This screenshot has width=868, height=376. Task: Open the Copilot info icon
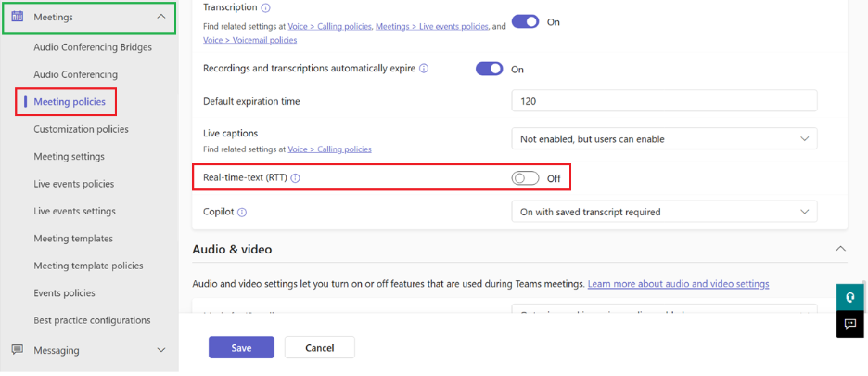click(242, 212)
